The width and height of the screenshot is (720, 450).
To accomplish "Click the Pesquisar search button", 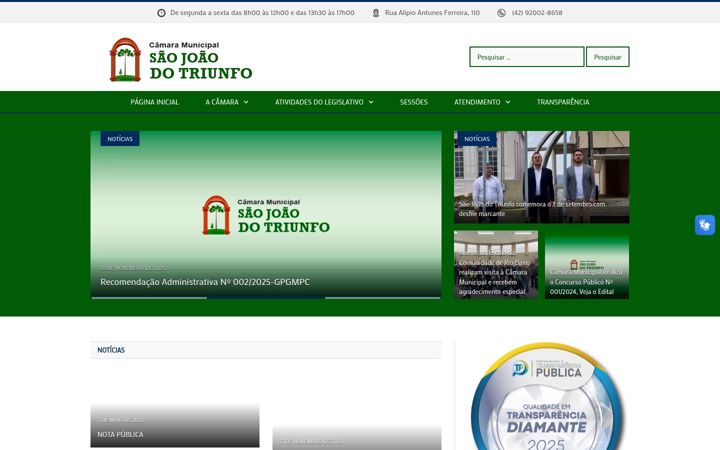I will tap(608, 57).
